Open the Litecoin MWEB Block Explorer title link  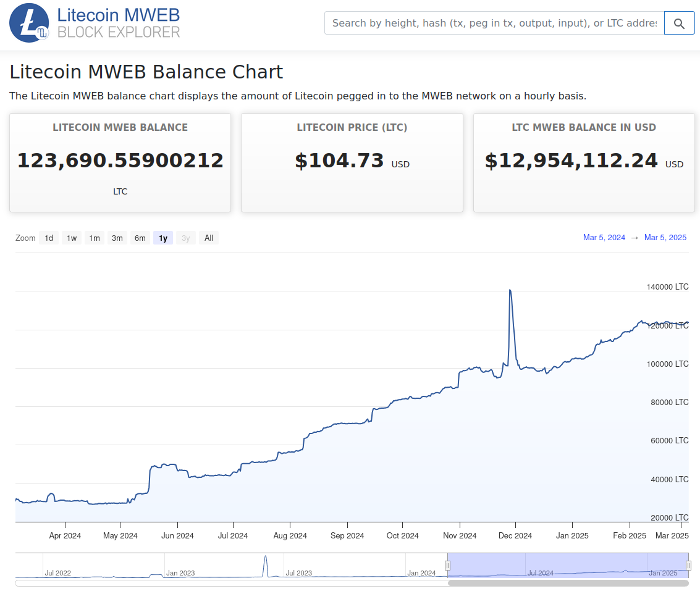click(118, 23)
